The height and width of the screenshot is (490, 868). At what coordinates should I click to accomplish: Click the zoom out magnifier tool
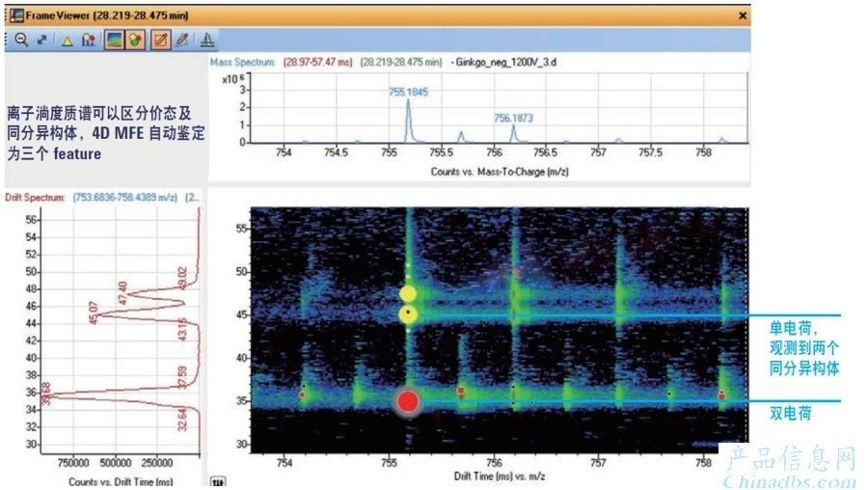coord(21,40)
